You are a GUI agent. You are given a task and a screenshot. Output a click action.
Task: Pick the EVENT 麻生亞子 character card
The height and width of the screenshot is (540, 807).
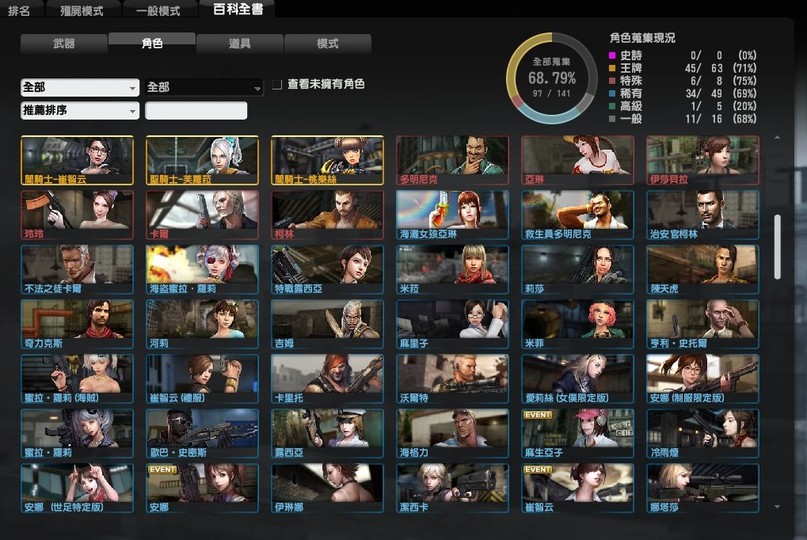point(577,433)
